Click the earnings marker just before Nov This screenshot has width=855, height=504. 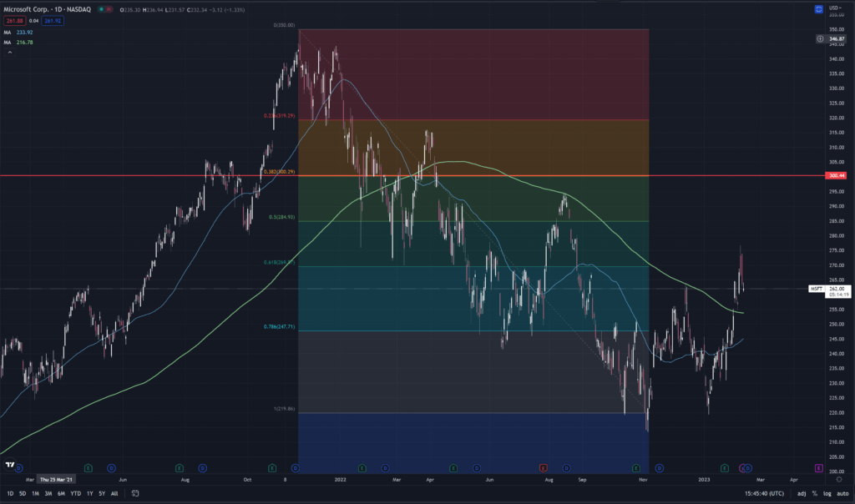click(635, 468)
